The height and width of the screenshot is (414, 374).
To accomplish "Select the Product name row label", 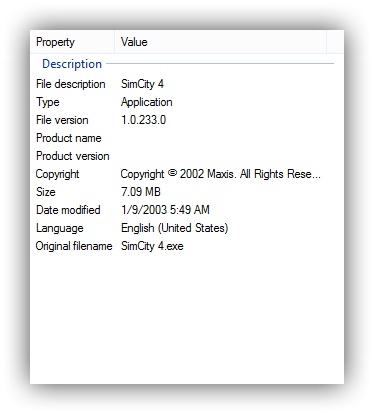I will 69,138.
